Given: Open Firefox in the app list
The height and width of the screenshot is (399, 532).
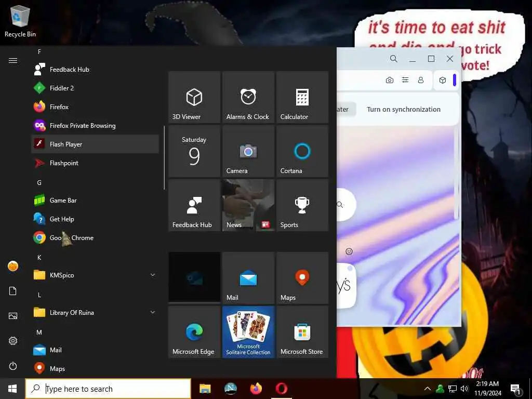Looking at the screenshot, I should coord(95,107).
